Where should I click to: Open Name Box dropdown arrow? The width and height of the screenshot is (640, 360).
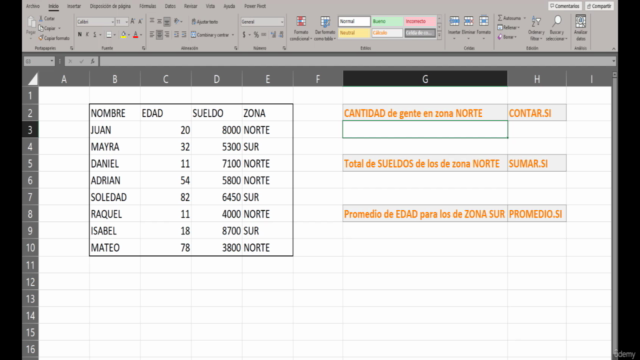pos(52,61)
